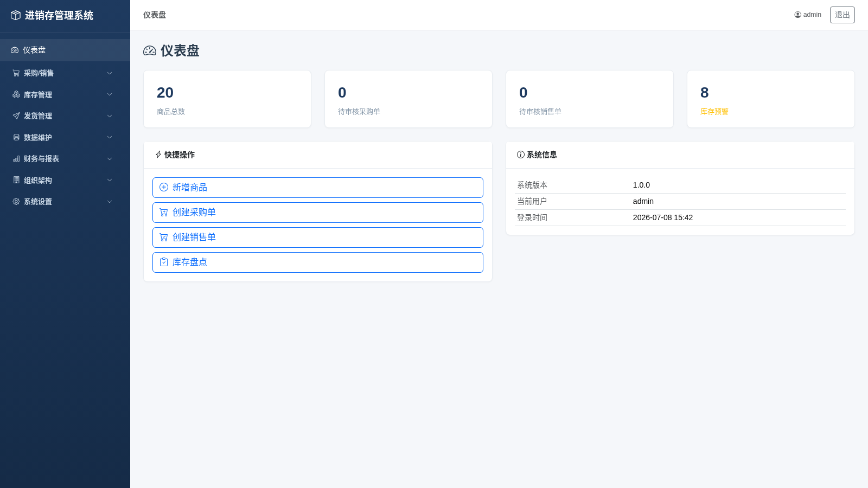
Task: Click the shopping cart icon beside 采购/销售
Action: coord(16,73)
